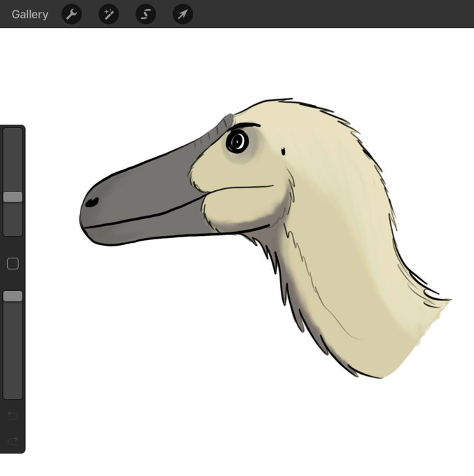Activate the Transform arrow tool
The height and width of the screenshot is (476, 474).
point(183,14)
